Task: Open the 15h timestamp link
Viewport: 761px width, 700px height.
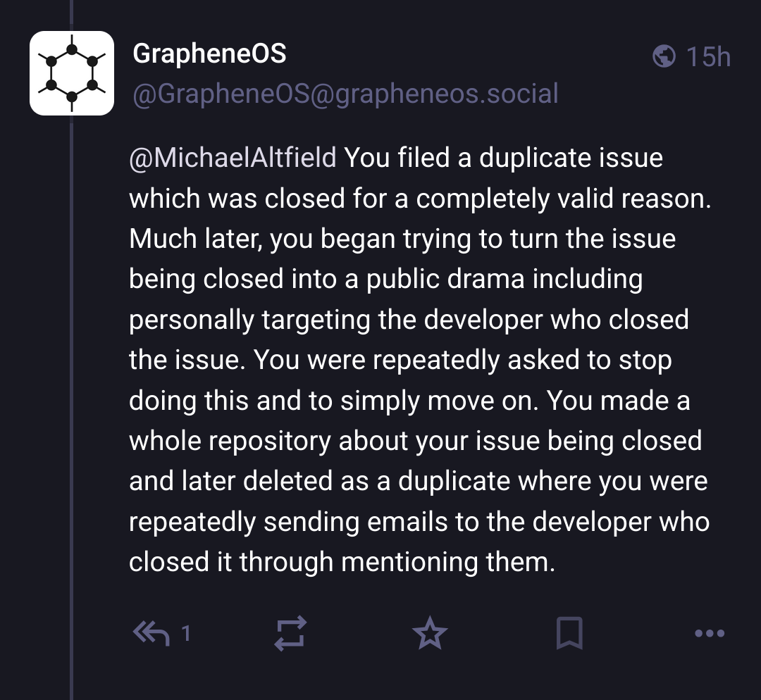Action: (x=708, y=56)
